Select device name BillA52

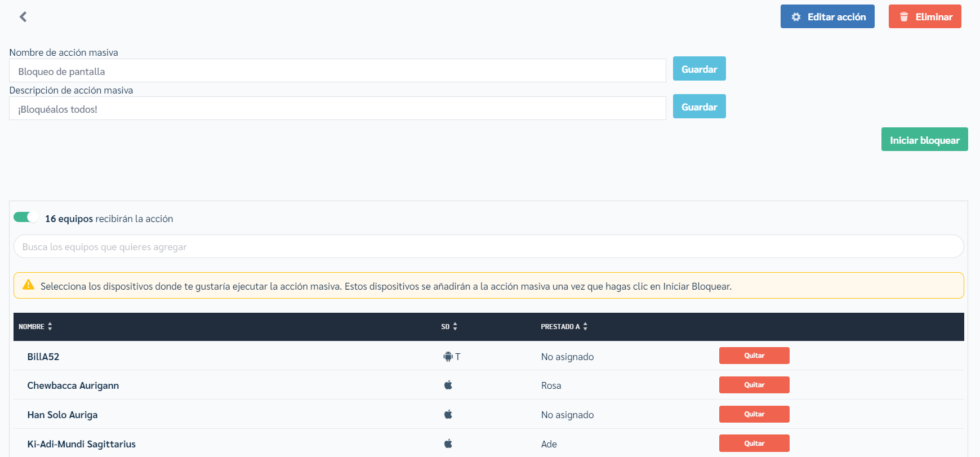point(43,357)
